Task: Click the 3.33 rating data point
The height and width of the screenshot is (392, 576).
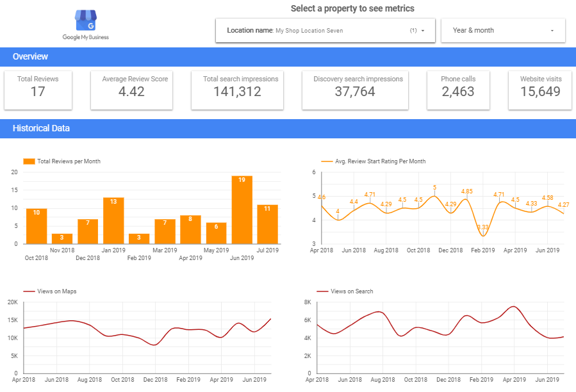Action: click(x=484, y=236)
